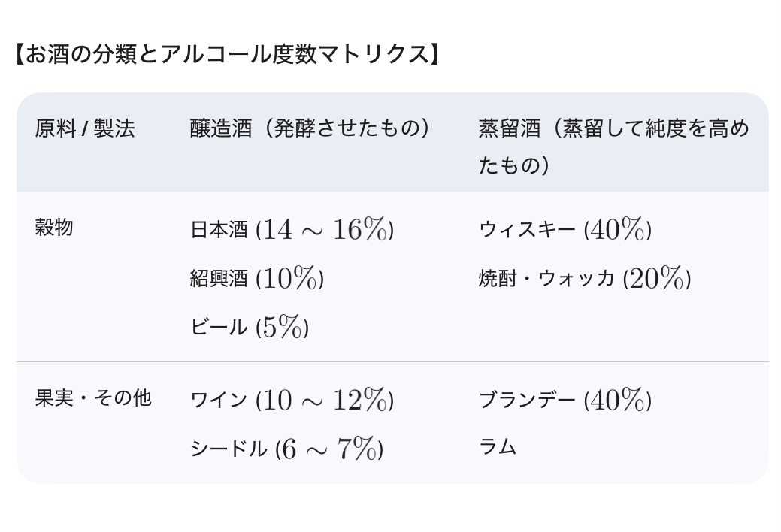Click the 6～7% value beside シードル
This screenshot has width=781, height=532.
pos(329,449)
